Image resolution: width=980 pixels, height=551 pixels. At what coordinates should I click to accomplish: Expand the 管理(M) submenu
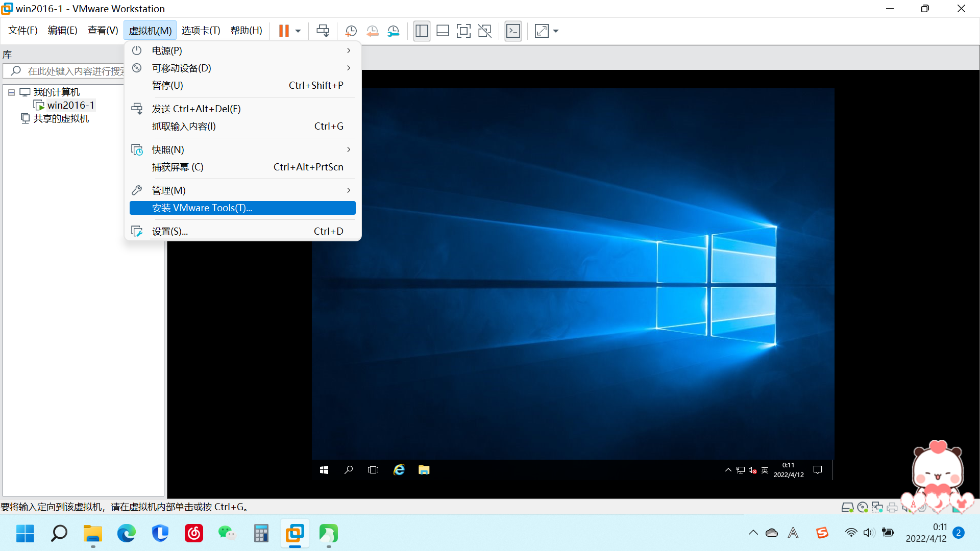[x=242, y=190]
